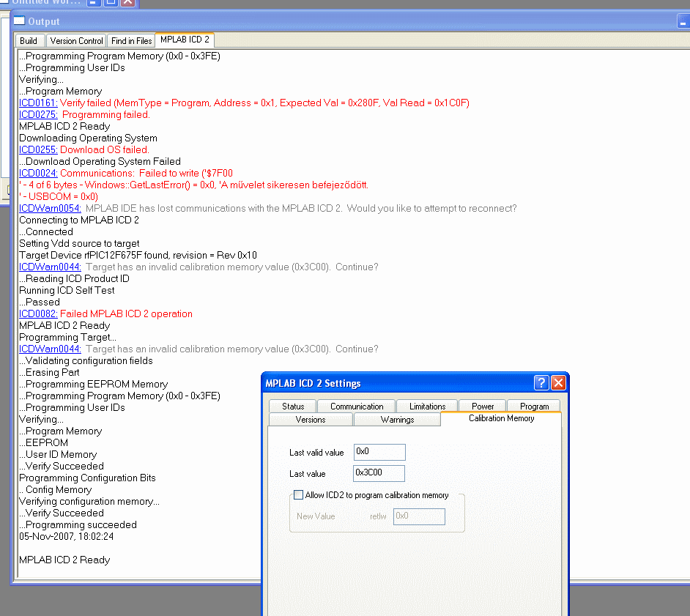This screenshot has width=690, height=616.
Task: Switch to the Limitations tab
Action: (x=427, y=406)
